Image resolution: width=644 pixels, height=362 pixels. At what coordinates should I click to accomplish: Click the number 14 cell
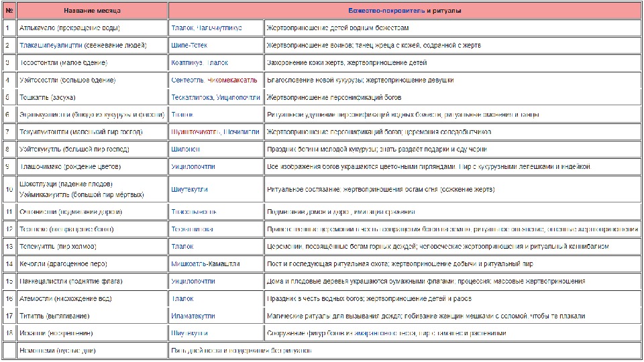click(9, 264)
